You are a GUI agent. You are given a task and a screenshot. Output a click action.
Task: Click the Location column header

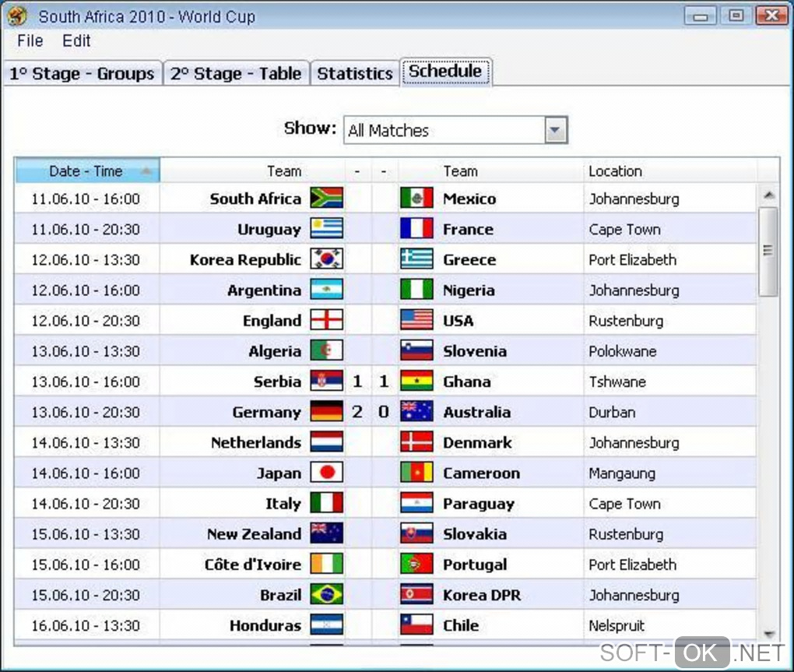(615, 171)
